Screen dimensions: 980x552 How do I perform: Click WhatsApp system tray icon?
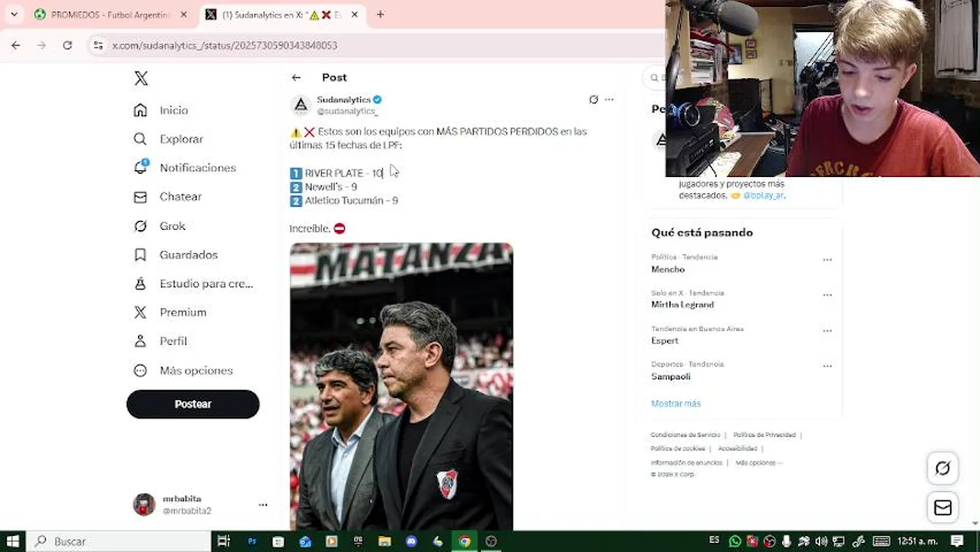(x=735, y=541)
